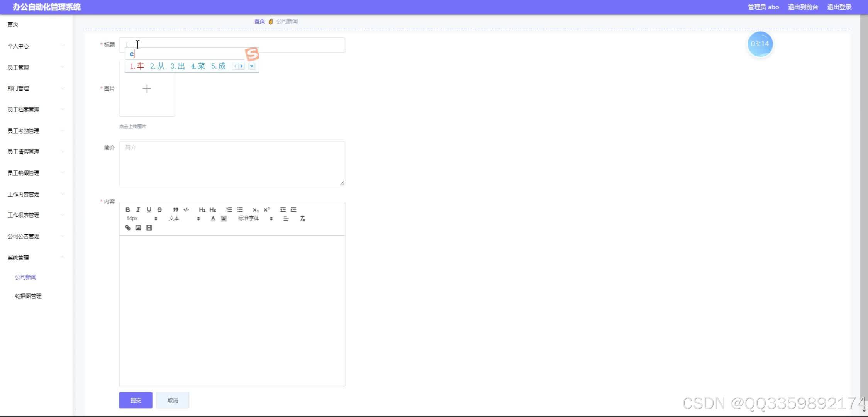
Task: Expand the 员工管理 sidebar menu
Action: 36,67
